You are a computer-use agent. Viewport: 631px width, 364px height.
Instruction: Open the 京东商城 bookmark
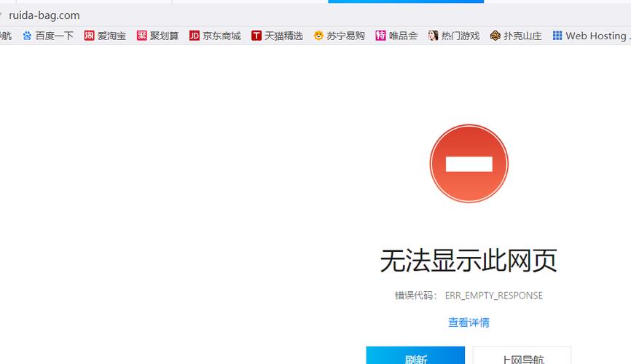coord(222,36)
